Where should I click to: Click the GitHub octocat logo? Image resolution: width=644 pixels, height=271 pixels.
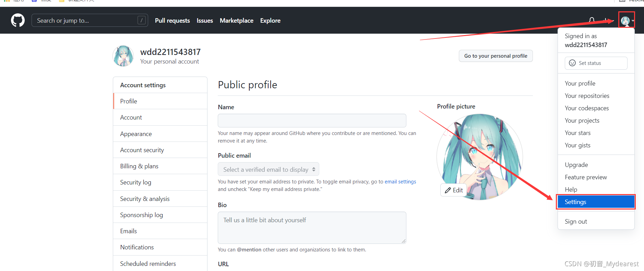coord(18,20)
